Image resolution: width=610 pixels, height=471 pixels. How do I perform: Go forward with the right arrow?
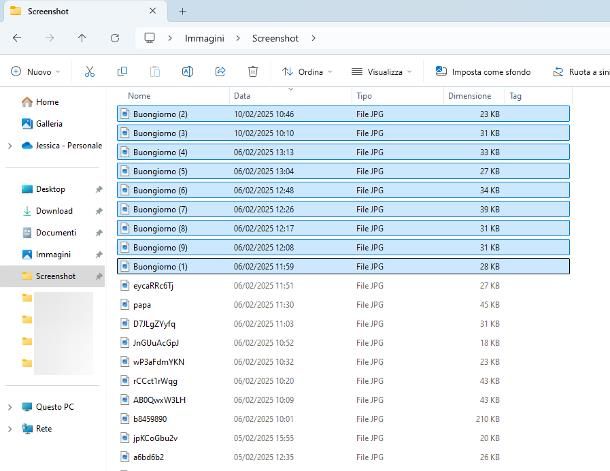(x=49, y=38)
